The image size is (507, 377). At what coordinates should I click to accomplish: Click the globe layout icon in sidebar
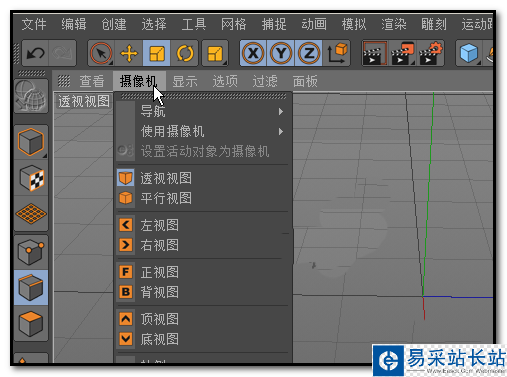click(x=31, y=96)
